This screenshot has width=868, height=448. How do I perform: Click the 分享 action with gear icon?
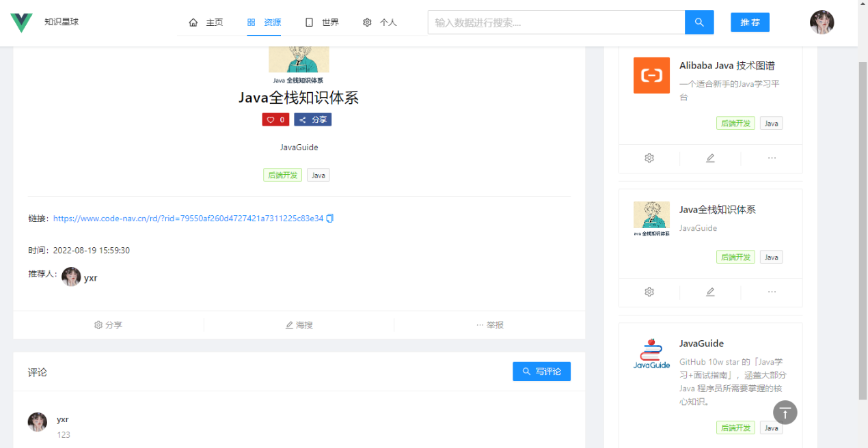[108, 325]
